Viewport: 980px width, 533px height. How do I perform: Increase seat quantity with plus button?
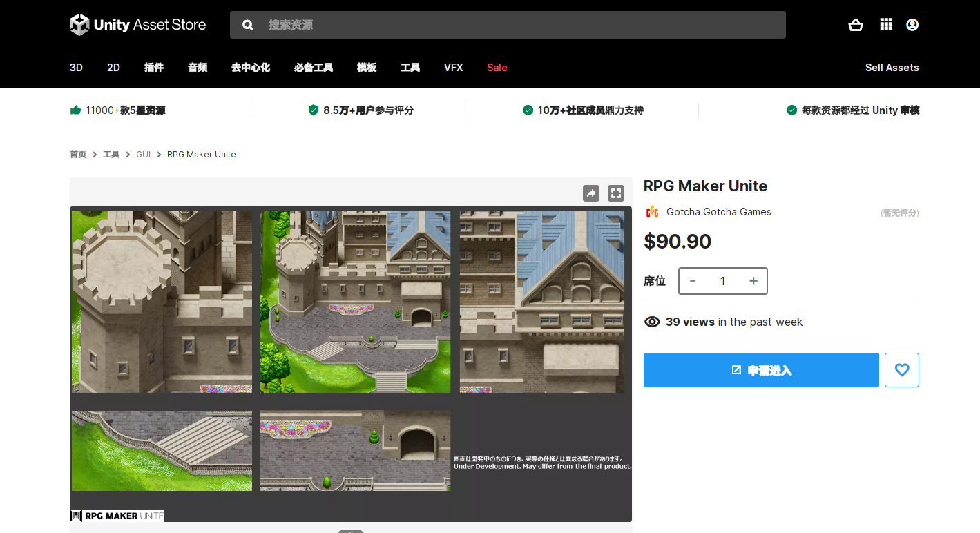pyautogui.click(x=753, y=281)
